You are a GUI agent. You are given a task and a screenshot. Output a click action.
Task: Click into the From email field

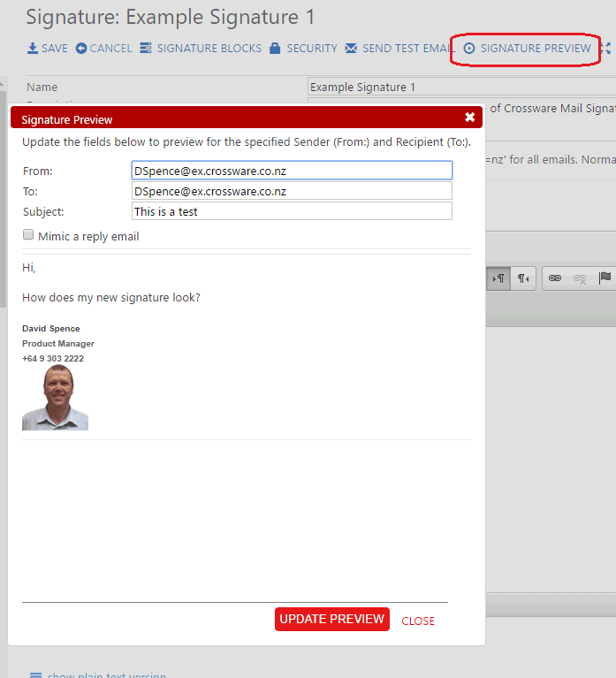pos(292,171)
